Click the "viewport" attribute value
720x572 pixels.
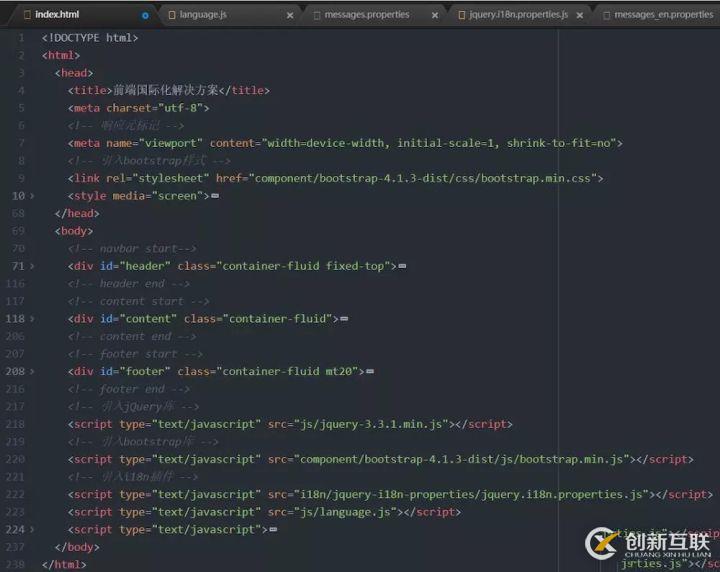tap(171, 144)
